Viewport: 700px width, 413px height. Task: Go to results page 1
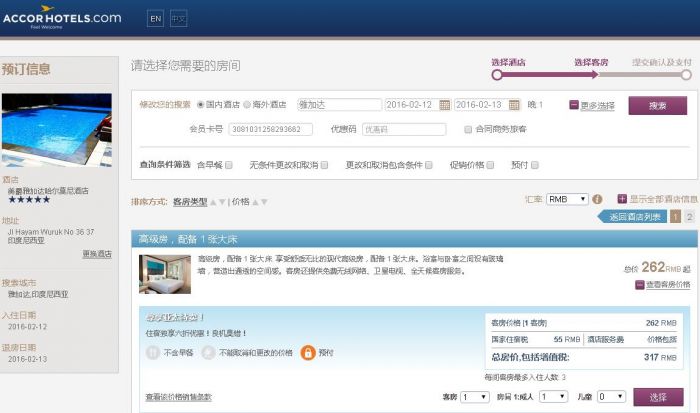[x=675, y=217]
